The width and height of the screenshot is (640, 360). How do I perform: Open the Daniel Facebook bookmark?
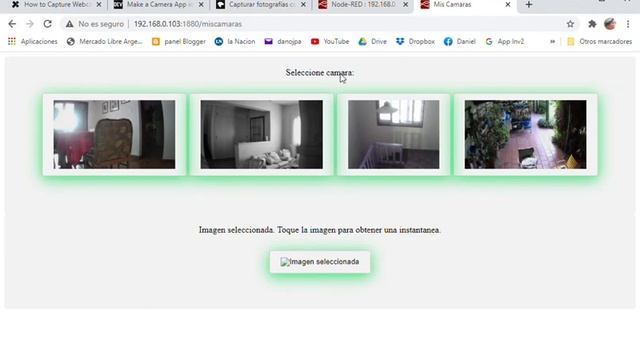[x=460, y=42]
